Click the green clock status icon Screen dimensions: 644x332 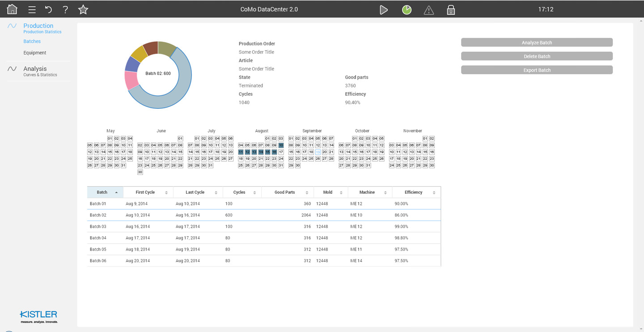click(407, 10)
